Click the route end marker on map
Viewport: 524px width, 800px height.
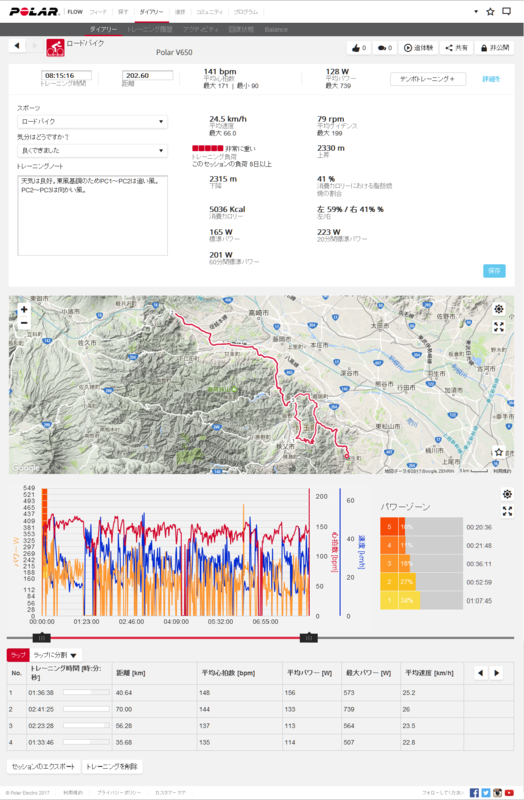(347, 457)
